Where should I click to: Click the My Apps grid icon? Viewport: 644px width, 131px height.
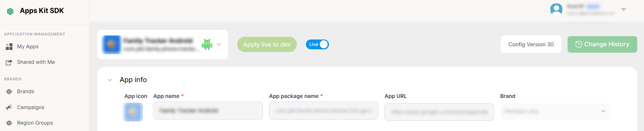pyautogui.click(x=9, y=47)
